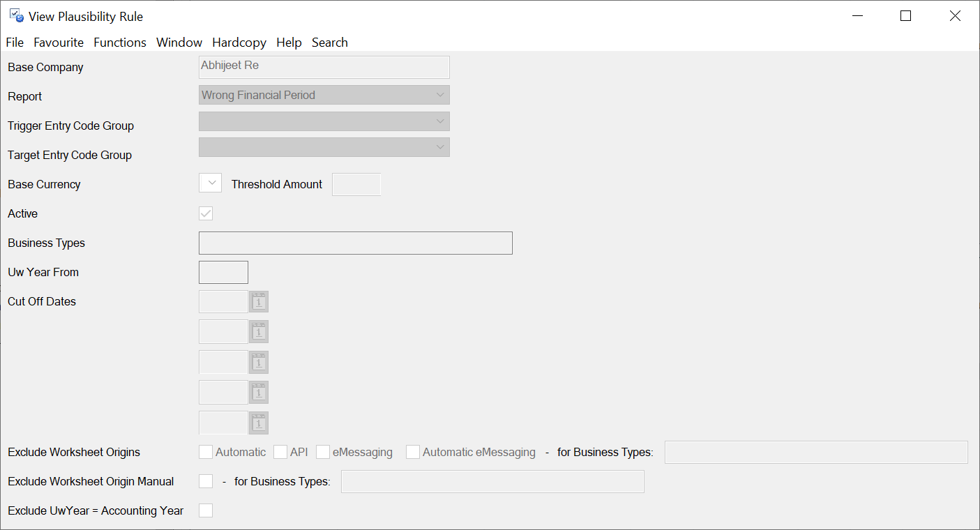The height and width of the screenshot is (530, 980).
Task: Open the Favourite menu
Action: [59, 43]
